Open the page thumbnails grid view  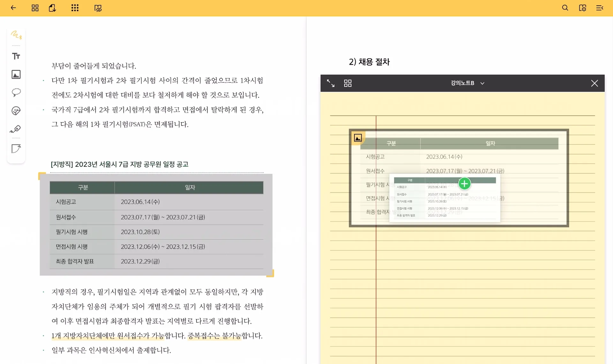tap(35, 8)
